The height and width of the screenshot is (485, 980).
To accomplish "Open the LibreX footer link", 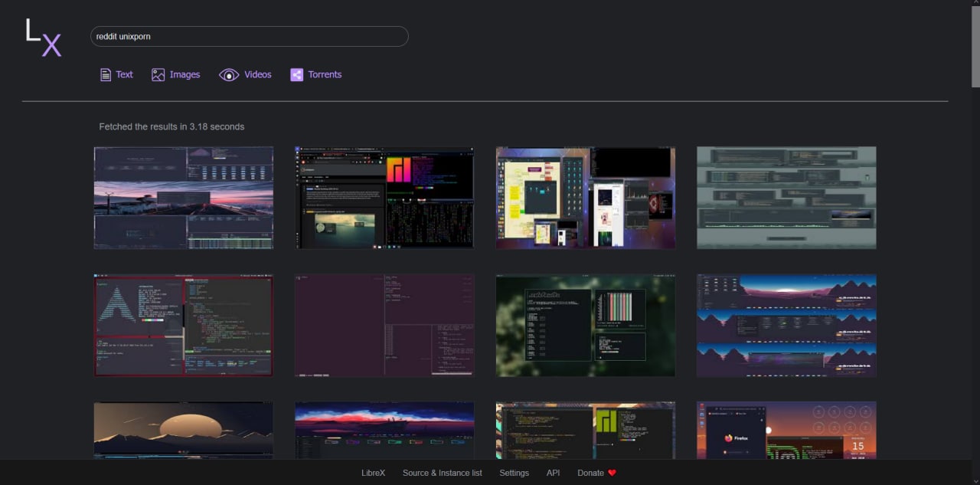I will pyautogui.click(x=374, y=473).
